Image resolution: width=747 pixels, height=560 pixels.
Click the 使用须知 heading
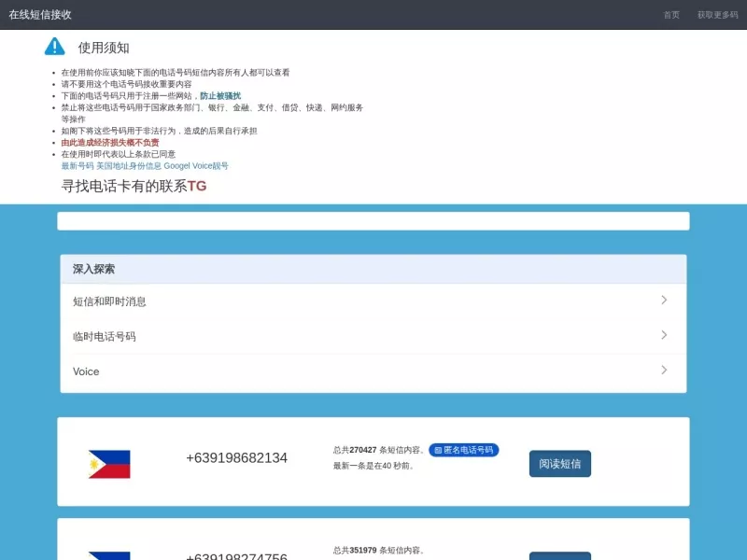(x=104, y=48)
